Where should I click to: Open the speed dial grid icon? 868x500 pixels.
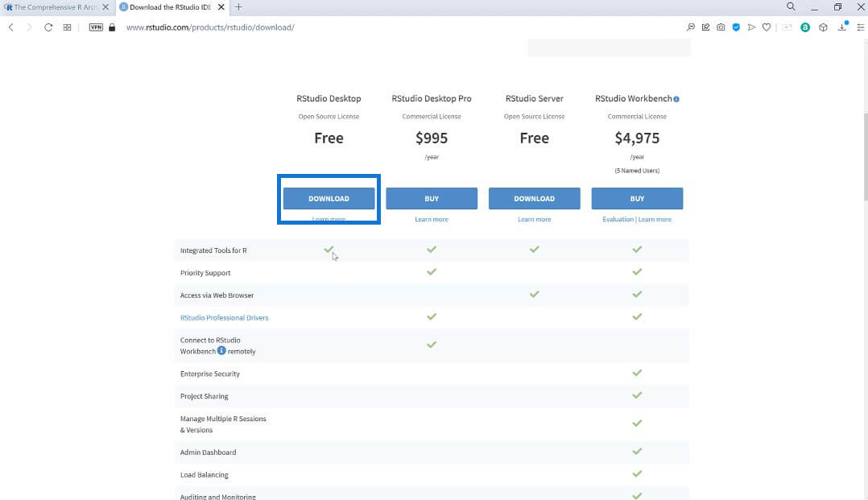pyautogui.click(x=67, y=27)
